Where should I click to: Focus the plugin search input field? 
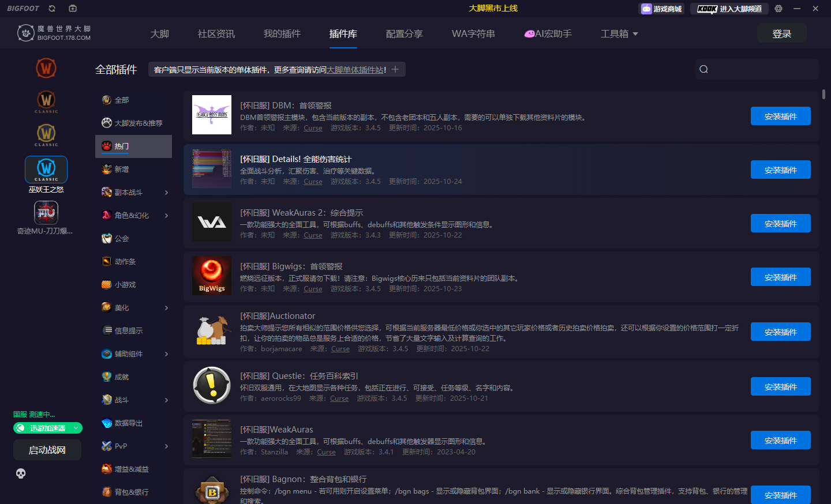click(x=757, y=69)
